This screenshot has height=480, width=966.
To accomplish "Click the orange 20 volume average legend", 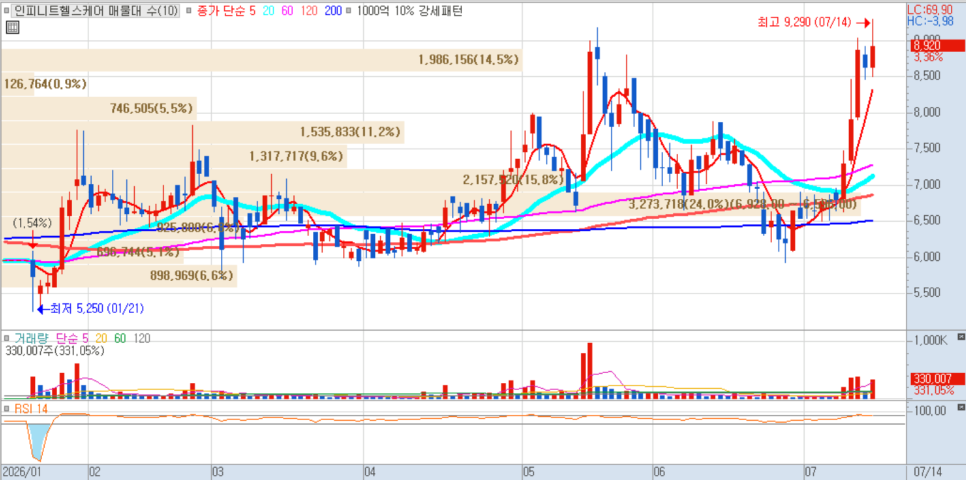I will (101, 338).
